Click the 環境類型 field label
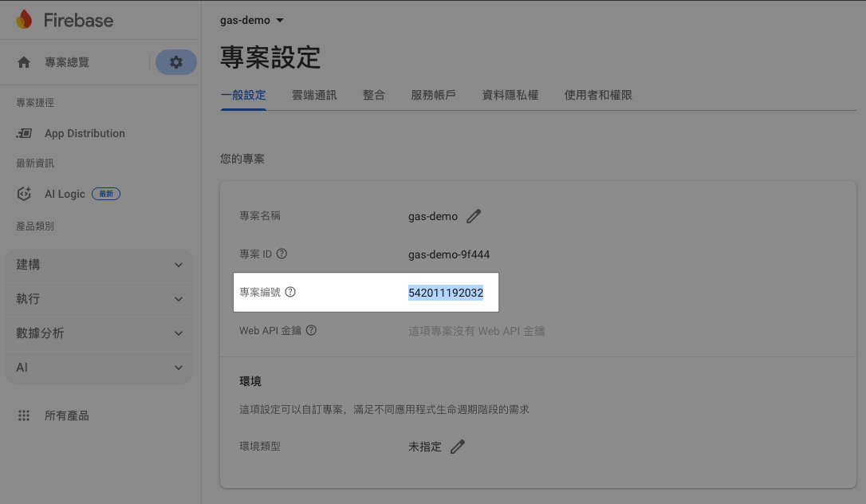Viewport: 866px width, 504px height. click(x=260, y=446)
